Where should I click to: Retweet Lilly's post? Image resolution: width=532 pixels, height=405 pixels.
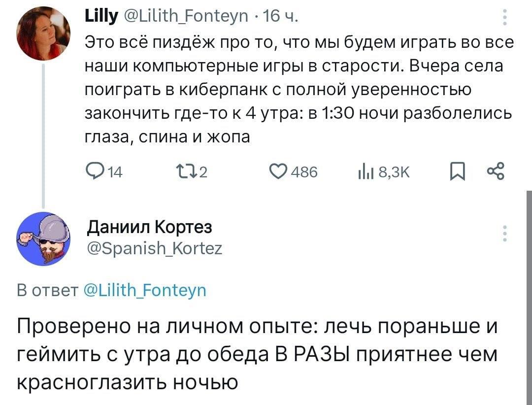click(x=184, y=172)
